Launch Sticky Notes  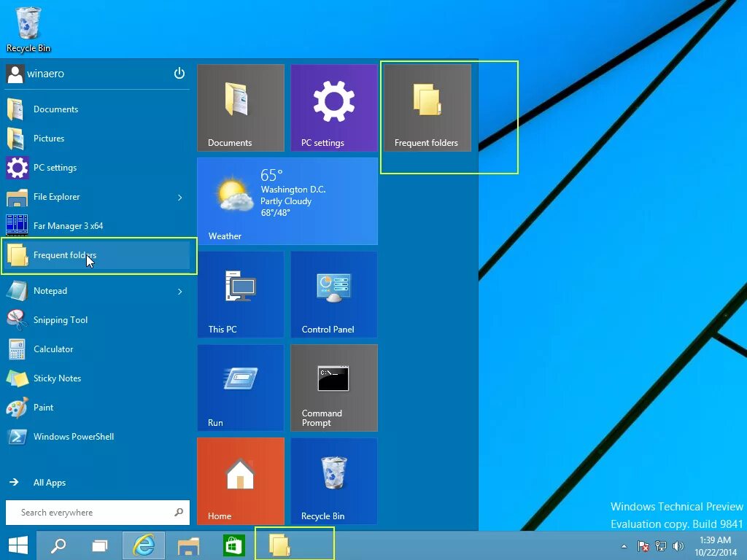coord(98,378)
